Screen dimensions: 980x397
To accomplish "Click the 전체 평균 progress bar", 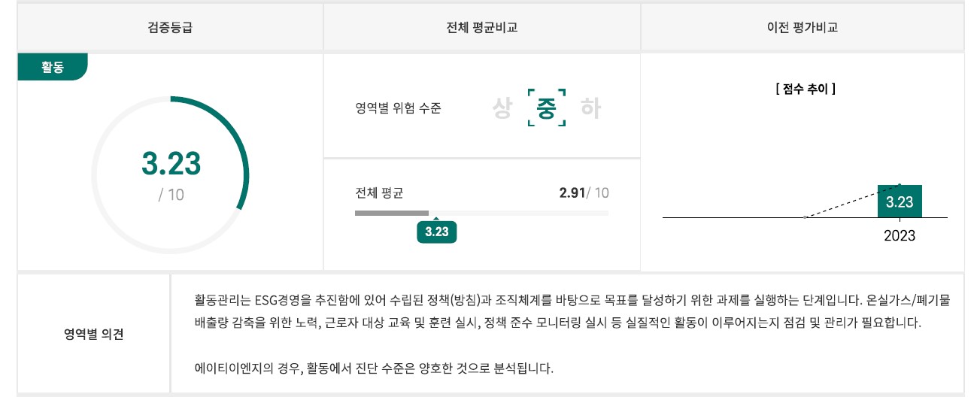I will 481,213.
